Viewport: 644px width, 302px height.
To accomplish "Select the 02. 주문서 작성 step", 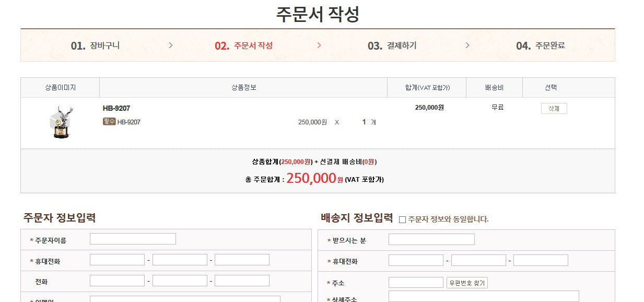I will tap(243, 45).
